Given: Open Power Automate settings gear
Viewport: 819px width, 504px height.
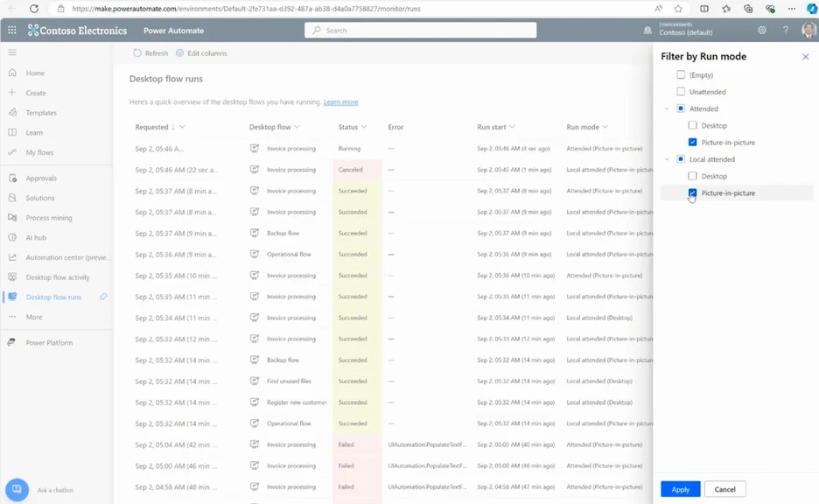Looking at the screenshot, I should (x=761, y=30).
